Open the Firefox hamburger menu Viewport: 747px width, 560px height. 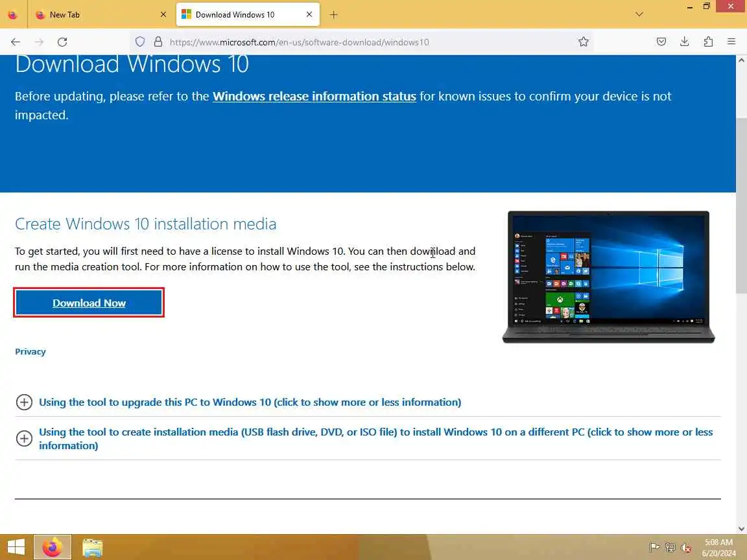(731, 42)
